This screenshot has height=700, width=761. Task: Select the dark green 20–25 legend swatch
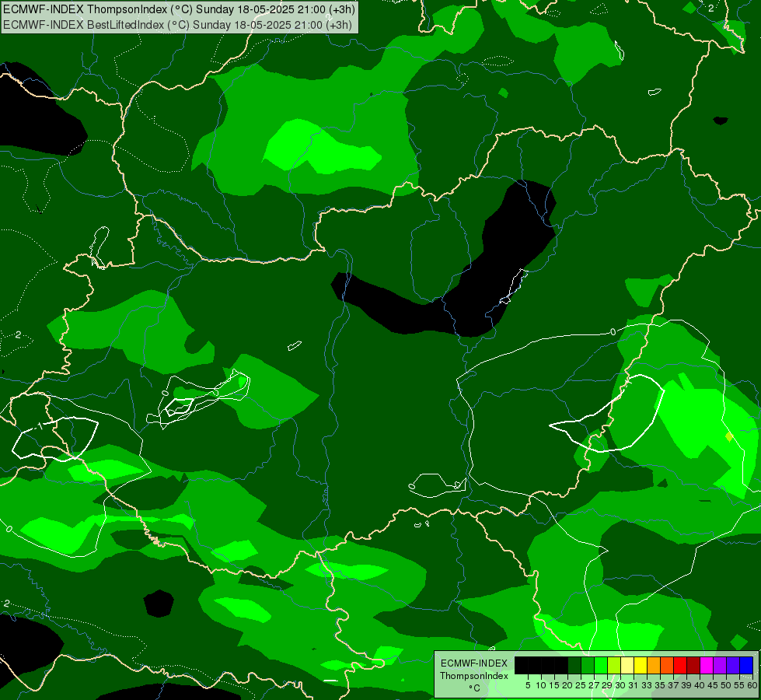click(x=574, y=665)
